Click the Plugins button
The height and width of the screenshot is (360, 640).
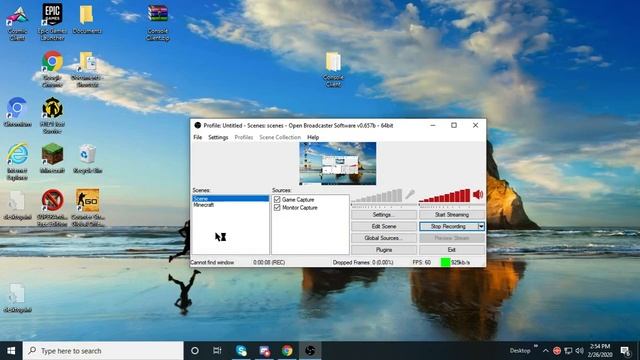(384, 250)
